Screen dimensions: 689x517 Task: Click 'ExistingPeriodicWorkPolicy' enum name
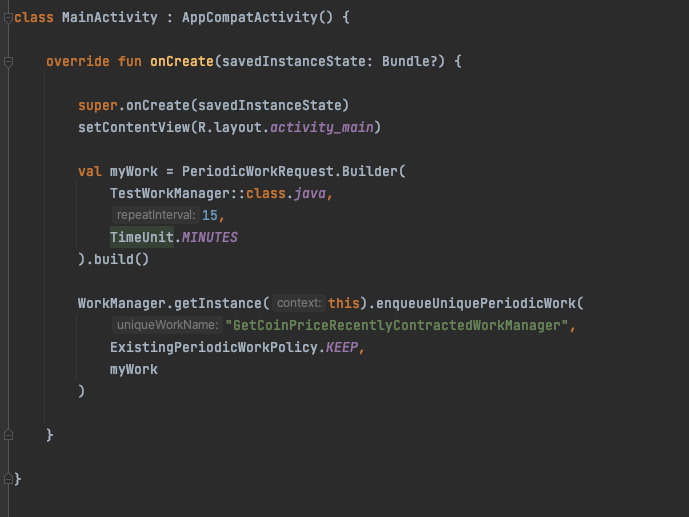(214, 347)
